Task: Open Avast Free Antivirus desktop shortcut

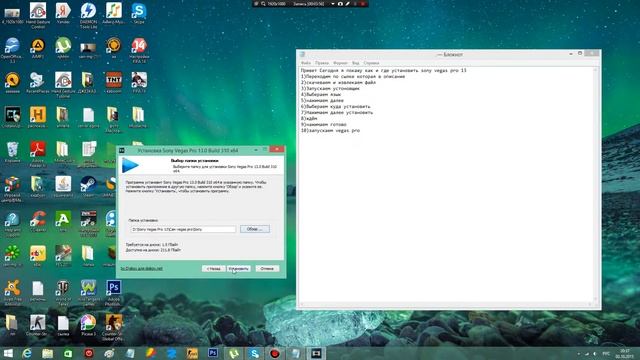Action: click(12, 293)
